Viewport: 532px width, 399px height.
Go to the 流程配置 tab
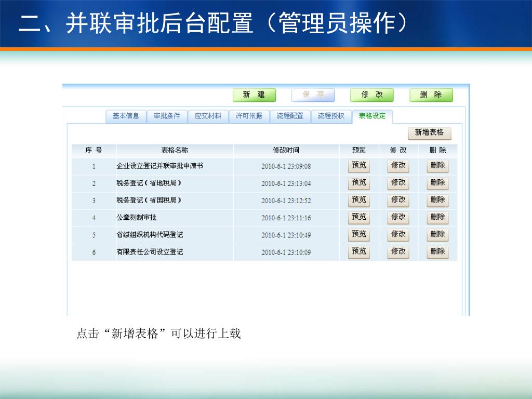(290, 116)
